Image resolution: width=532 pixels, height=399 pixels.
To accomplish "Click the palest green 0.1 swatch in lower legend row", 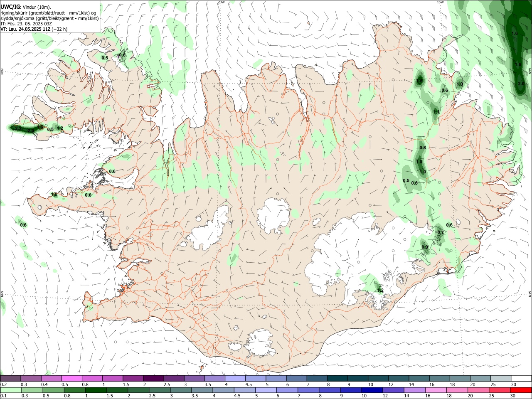I will 10,390.
